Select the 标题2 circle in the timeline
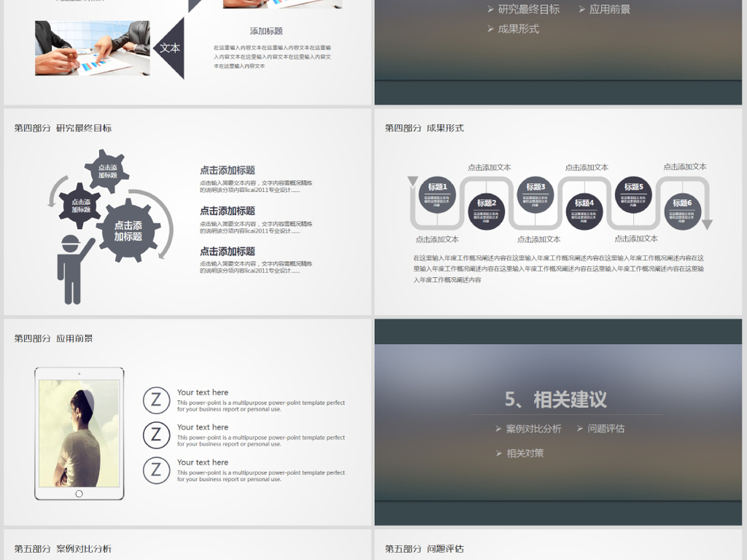 [487, 211]
